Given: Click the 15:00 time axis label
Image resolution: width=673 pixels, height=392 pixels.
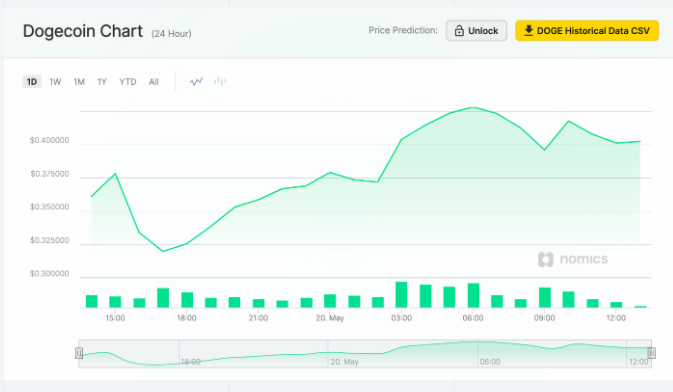Looking at the screenshot, I should pos(115,318).
